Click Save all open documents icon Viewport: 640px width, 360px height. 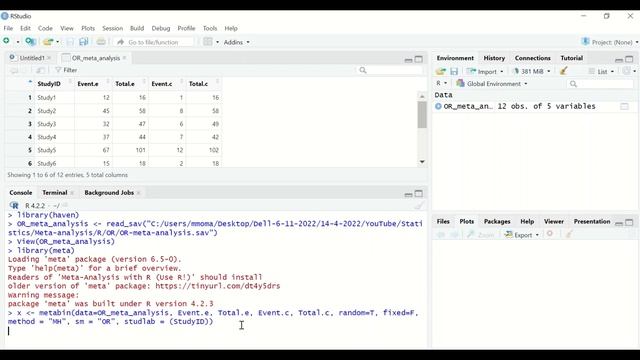(84, 42)
